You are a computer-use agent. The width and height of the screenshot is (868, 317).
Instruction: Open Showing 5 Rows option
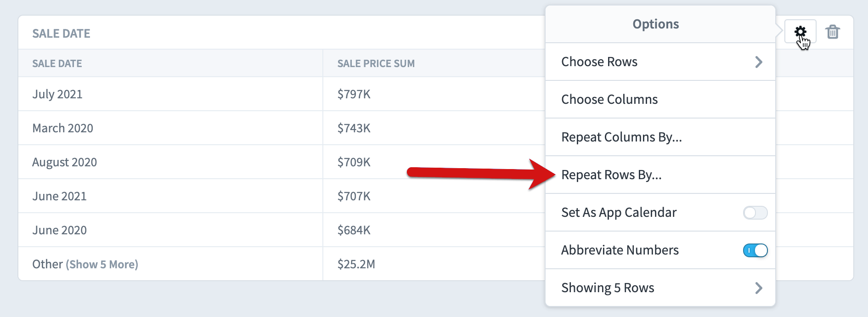click(660, 288)
